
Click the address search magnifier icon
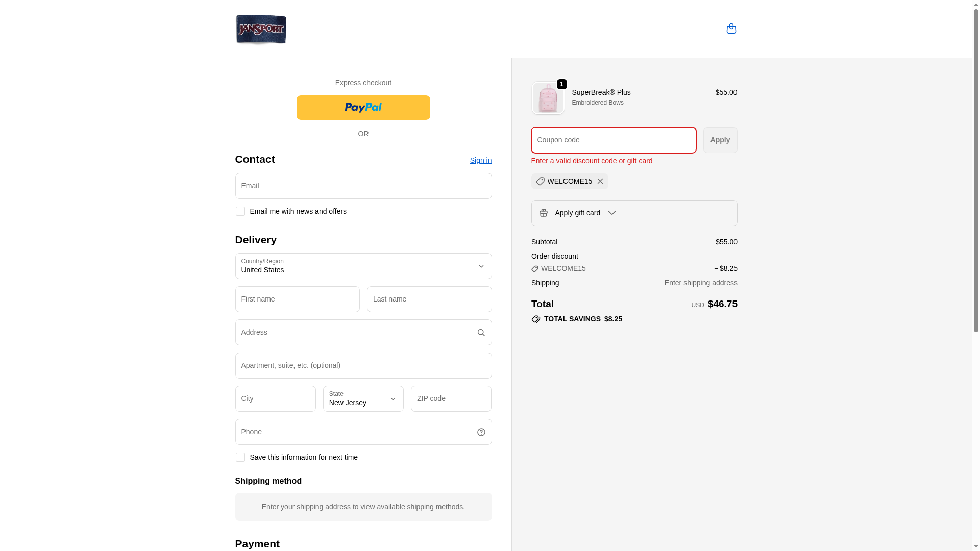coord(481,333)
